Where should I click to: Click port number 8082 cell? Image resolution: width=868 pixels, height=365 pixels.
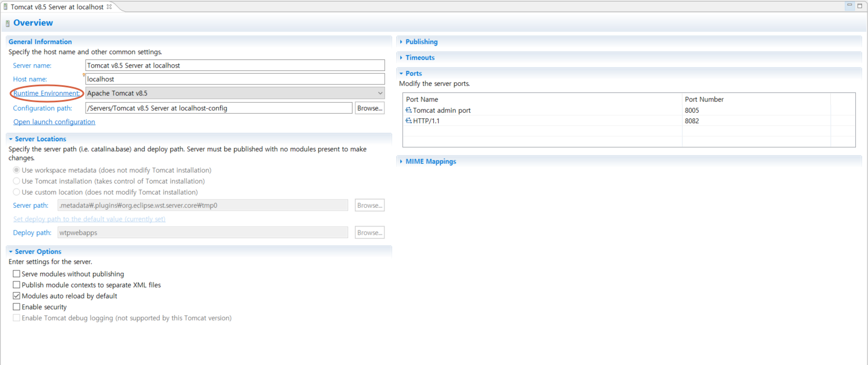[692, 121]
